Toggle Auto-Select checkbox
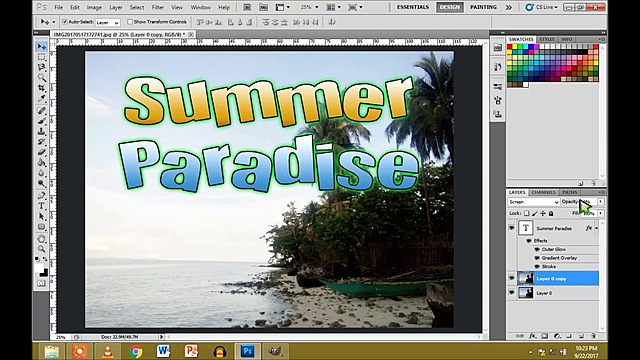This screenshot has width=640, height=360. (x=64, y=22)
